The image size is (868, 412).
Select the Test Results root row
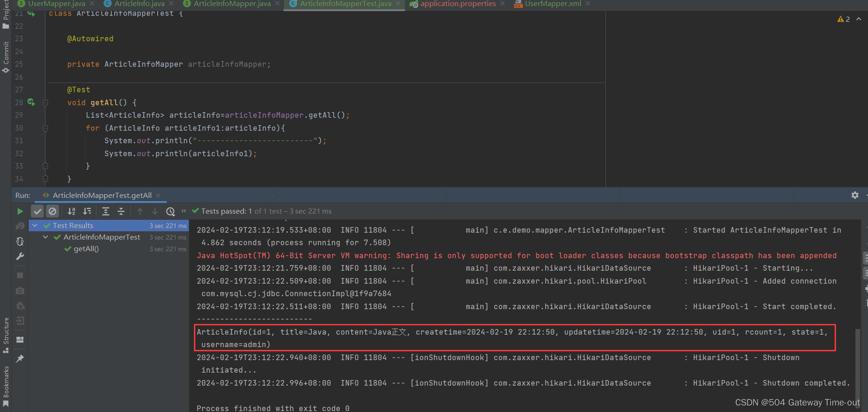109,226
